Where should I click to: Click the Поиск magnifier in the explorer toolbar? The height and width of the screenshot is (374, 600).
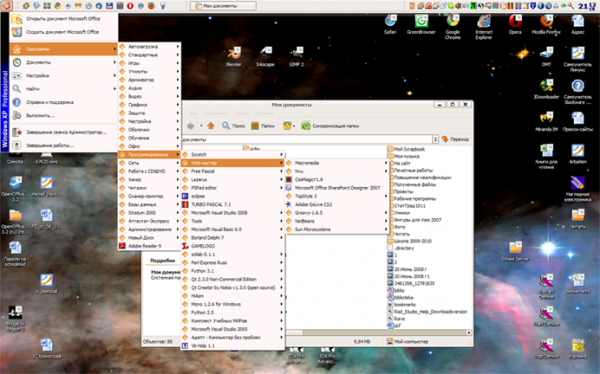233,126
